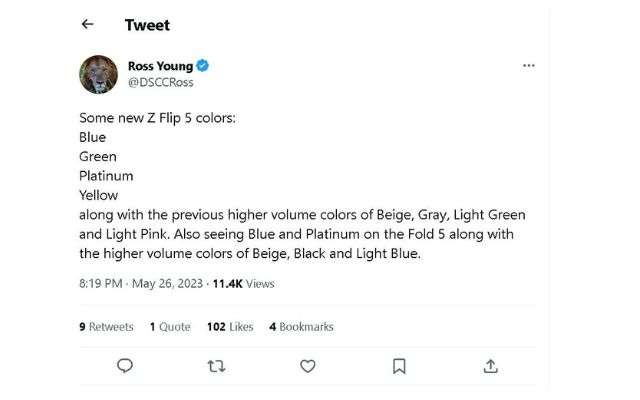Bookmark the tweet with bookmark icon

pos(398,365)
